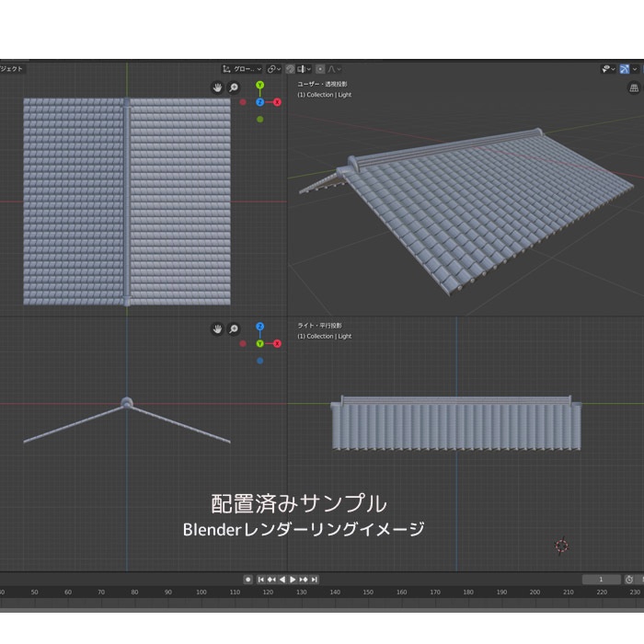Click '(1) Collection | Light' in right ortho view
Image resolution: width=644 pixels, height=644 pixels.
[x=325, y=337]
